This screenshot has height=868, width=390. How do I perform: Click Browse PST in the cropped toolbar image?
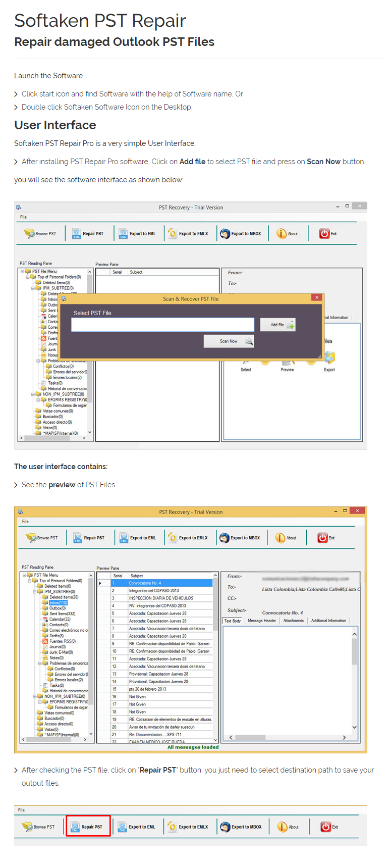[x=38, y=827]
